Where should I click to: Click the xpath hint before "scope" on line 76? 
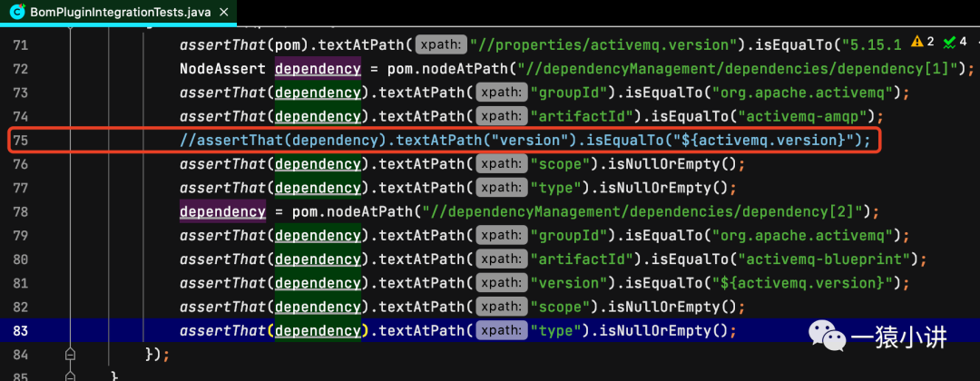pos(501,165)
